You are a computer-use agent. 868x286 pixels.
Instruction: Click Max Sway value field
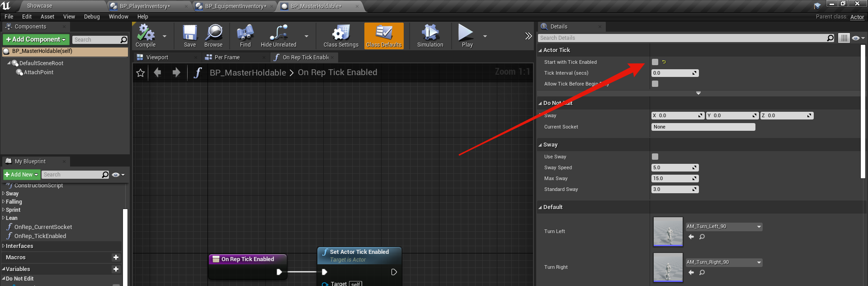675,179
